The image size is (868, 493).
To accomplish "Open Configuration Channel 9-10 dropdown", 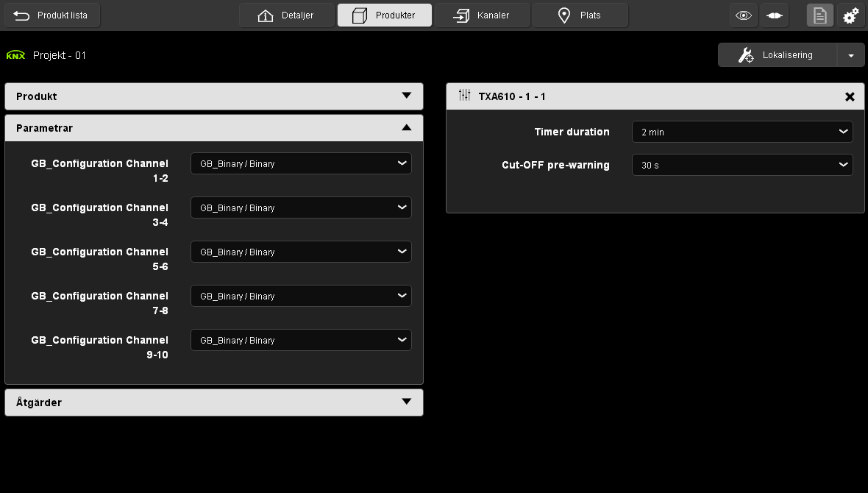I will (301, 340).
